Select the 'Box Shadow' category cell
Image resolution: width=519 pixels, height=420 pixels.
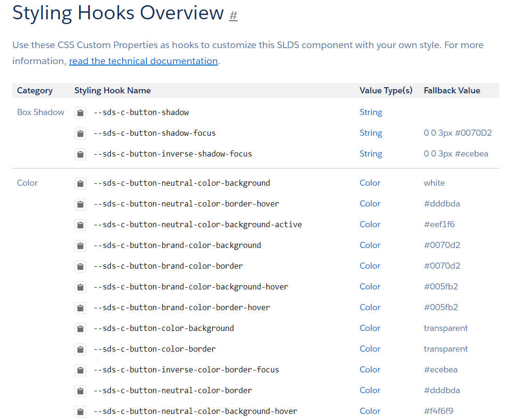point(41,112)
